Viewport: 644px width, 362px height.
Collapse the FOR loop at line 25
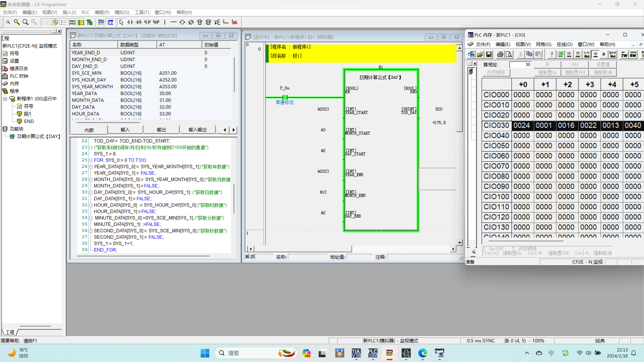pos(91,160)
